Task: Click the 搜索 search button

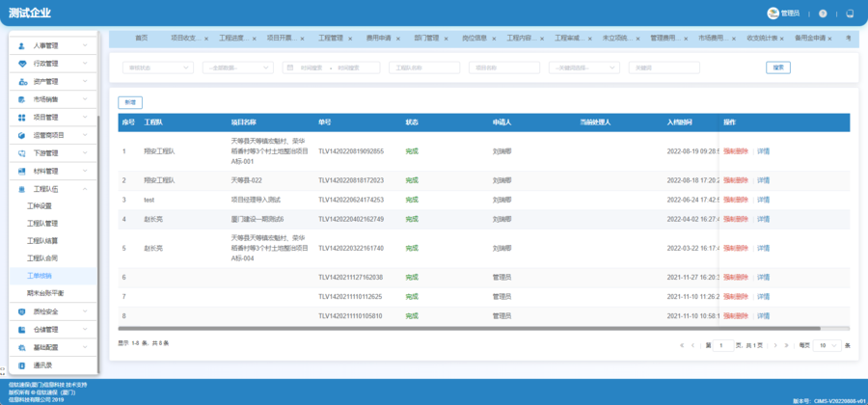Action: pos(777,67)
